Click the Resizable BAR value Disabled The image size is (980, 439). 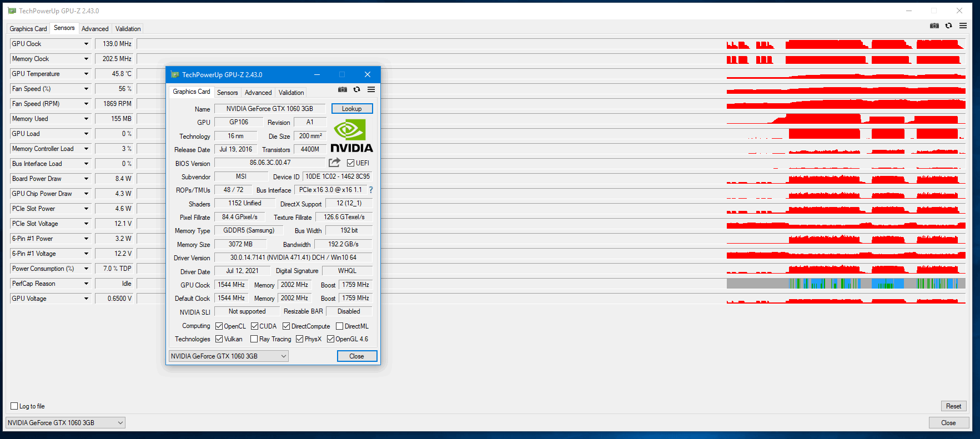349,311
